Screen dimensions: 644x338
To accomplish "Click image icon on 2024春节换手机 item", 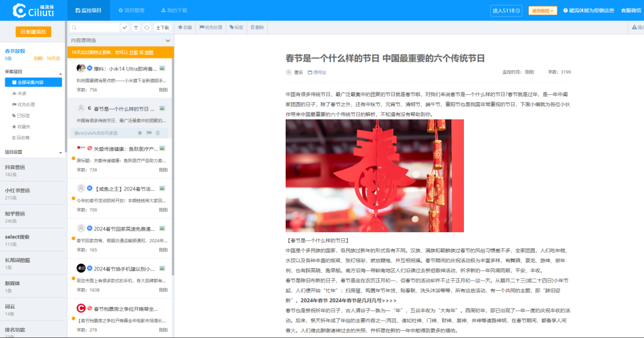I will click(162, 269).
